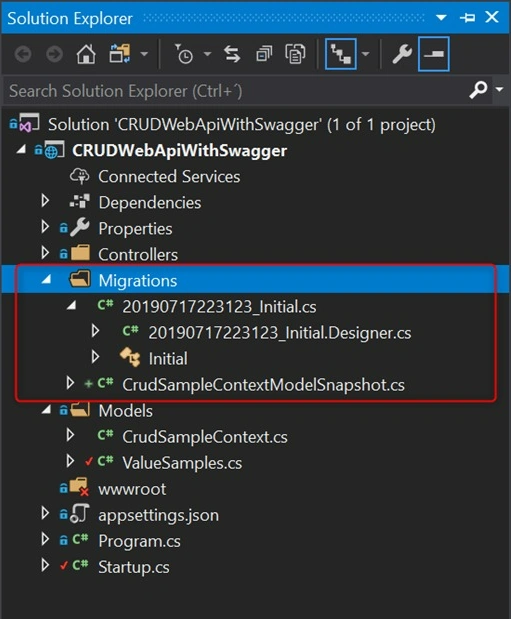Expand the Properties node
The width and height of the screenshot is (511, 619).
45,227
